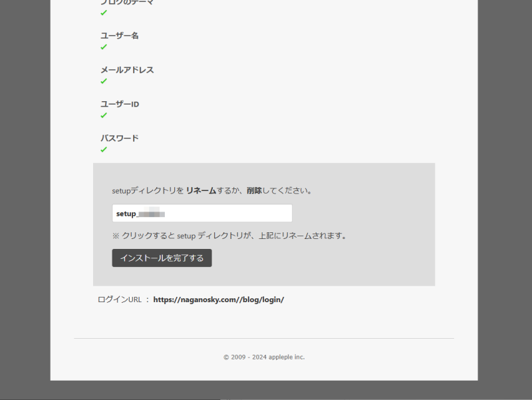This screenshot has height=400, width=532.
Task: Click the メールアドレス heading
Action: pos(127,70)
